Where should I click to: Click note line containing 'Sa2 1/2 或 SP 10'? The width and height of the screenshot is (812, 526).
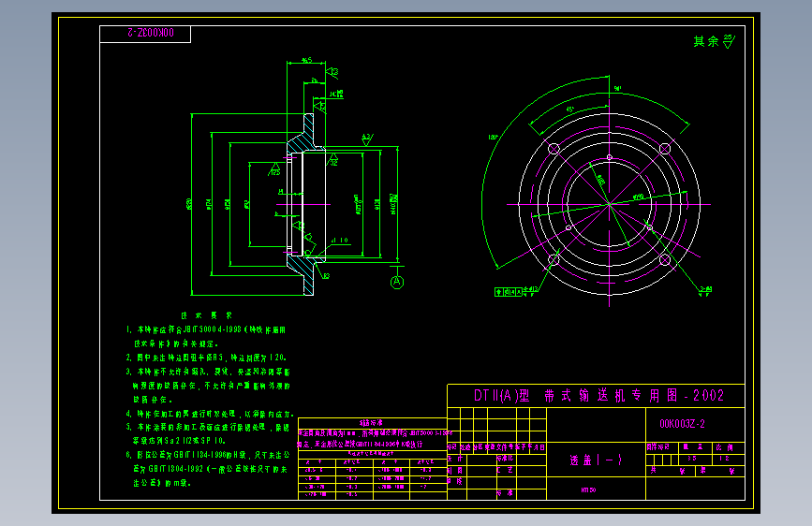pos(179,441)
